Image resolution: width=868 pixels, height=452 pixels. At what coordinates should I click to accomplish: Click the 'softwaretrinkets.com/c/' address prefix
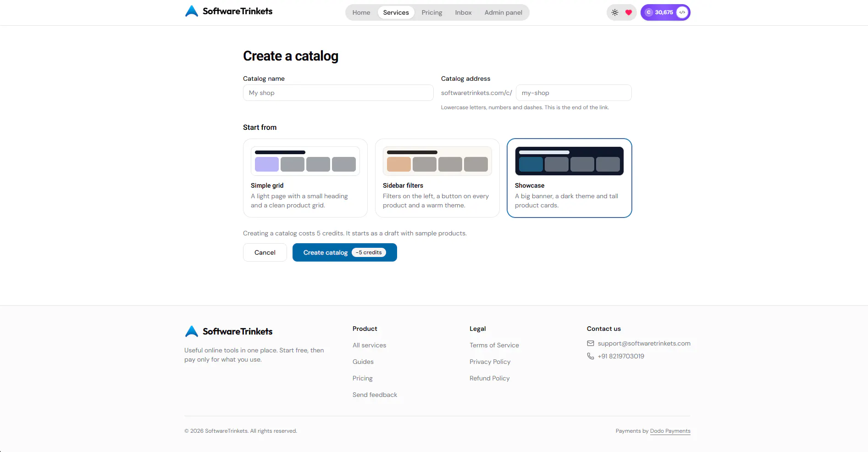tap(476, 93)
